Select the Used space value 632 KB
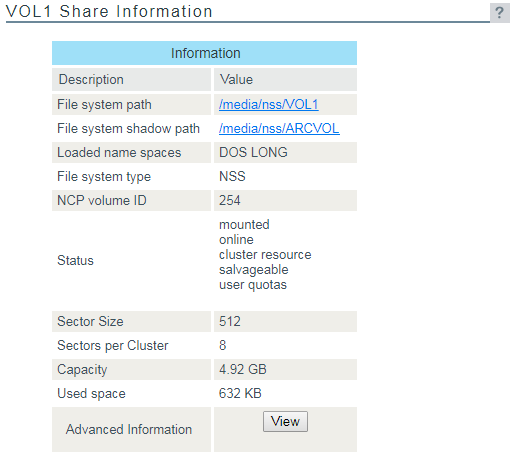 [240, 393]
